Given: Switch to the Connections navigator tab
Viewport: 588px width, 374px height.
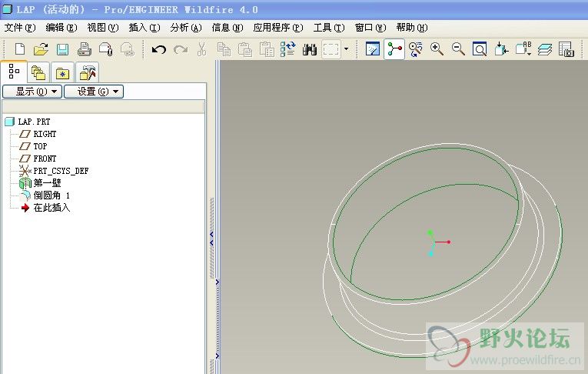Looking at the screenshot, I should 87,72.
